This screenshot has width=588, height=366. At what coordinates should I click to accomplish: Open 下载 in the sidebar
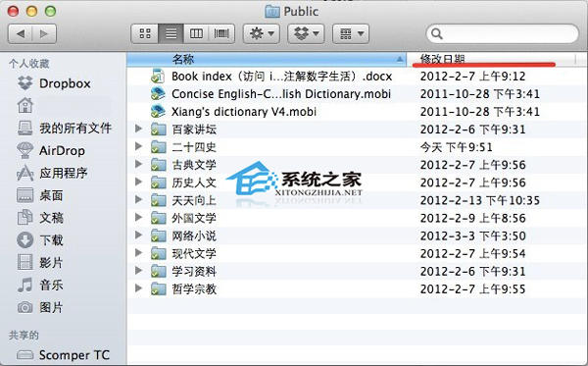pos(40,239)
